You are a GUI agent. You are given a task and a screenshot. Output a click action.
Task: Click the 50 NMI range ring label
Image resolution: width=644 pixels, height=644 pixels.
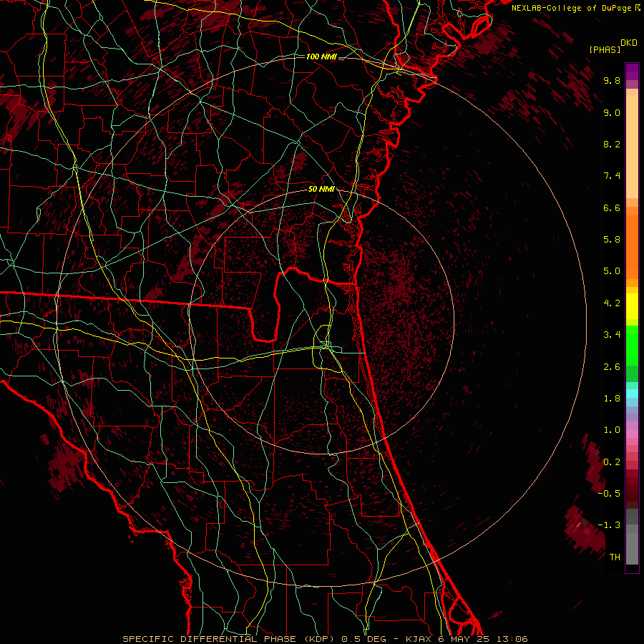pyautogui.click(x=321, y=189)
